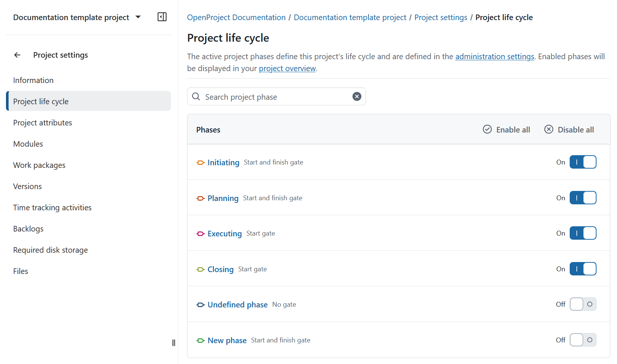Click the back arrow beside Project settings
The width and height of the screenshot is (617, 364).
pyautogui.click(x=17, y=55)
